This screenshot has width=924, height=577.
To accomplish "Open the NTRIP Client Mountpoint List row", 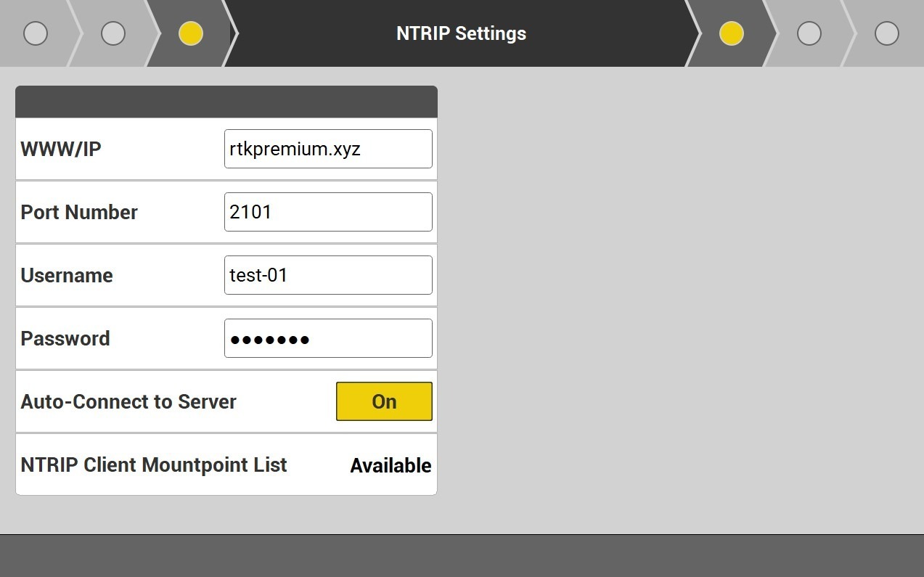I will [226, 465].
